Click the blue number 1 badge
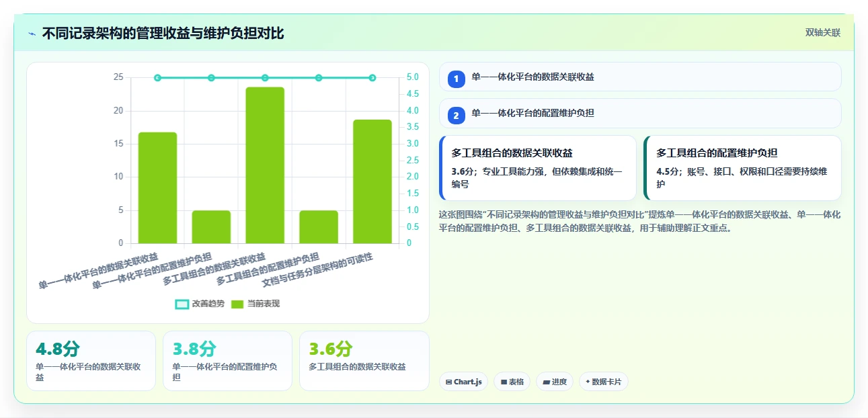The image size is (868, 418). click(457, 79)
